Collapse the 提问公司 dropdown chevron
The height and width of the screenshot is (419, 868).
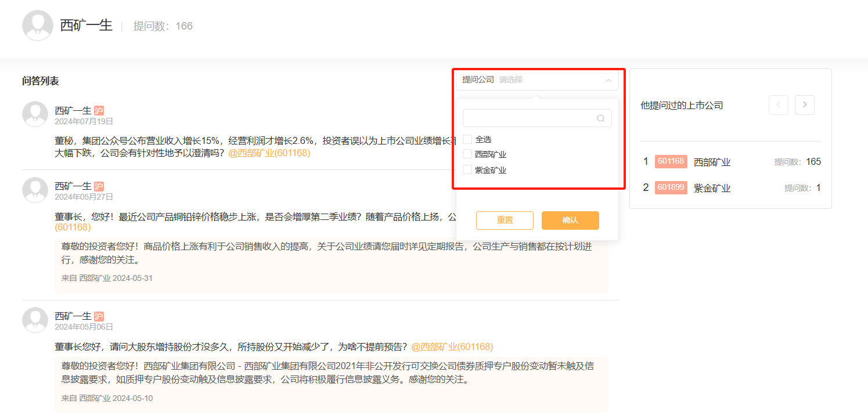click(608, 80)
